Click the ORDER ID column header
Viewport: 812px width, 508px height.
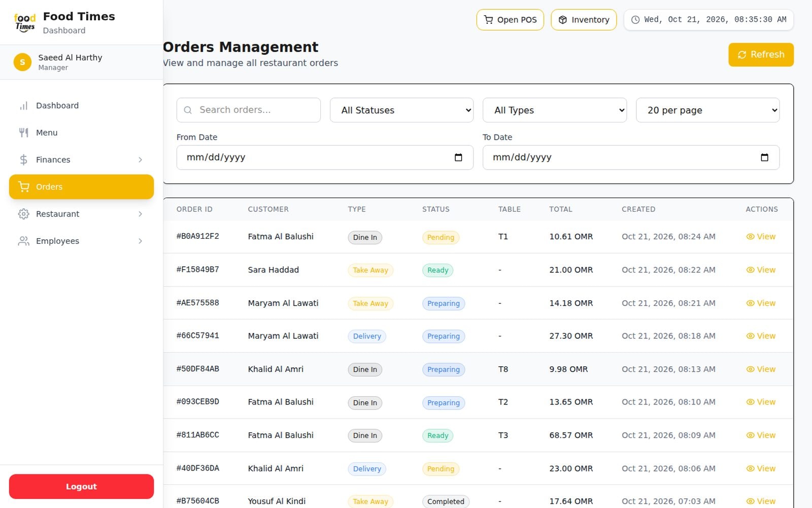194,209
